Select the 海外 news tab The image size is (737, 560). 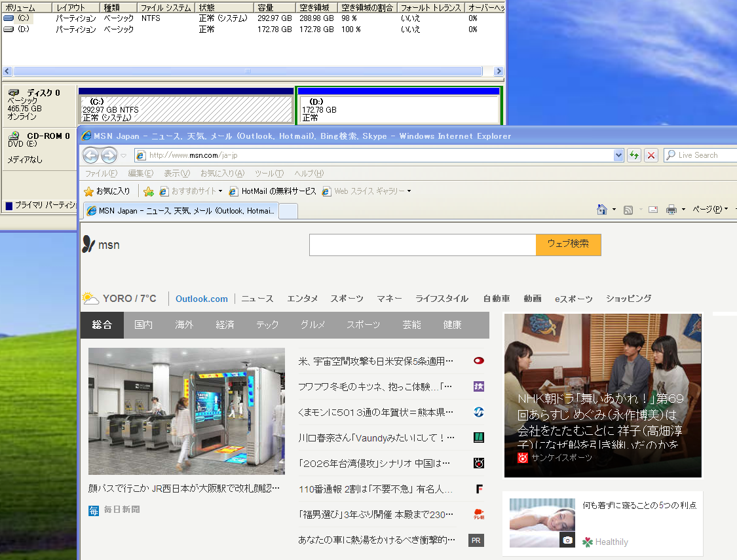[184, 325]
